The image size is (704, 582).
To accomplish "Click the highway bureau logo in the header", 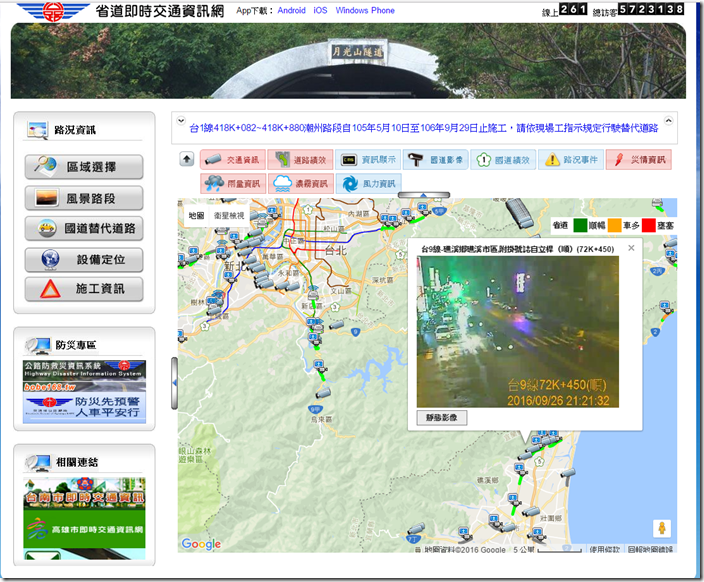I will pyautogui.click(x=53, y=11).
